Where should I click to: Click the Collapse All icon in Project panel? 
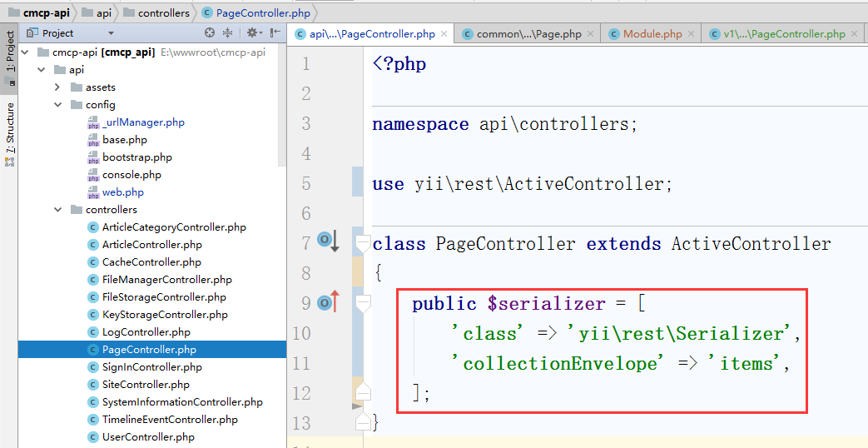(228, 33)
